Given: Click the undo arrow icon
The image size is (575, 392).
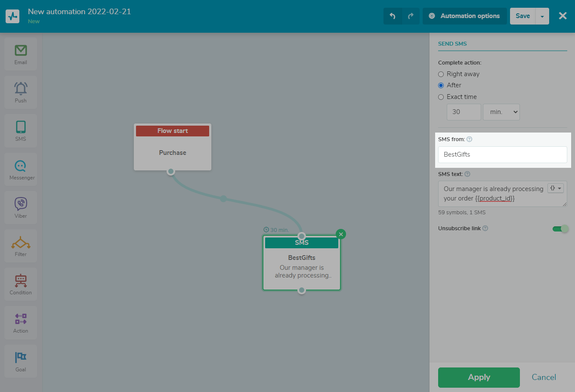Looking at the screenshot, I should pyautogui.click(x=393, y=16).
